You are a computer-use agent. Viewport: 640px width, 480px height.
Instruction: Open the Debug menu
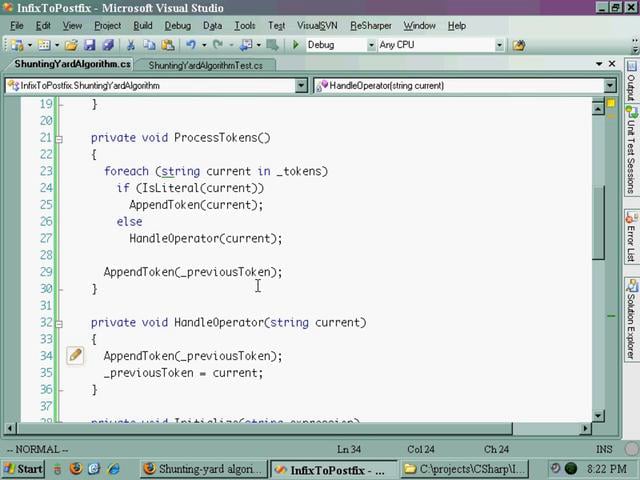click(178, 26)
